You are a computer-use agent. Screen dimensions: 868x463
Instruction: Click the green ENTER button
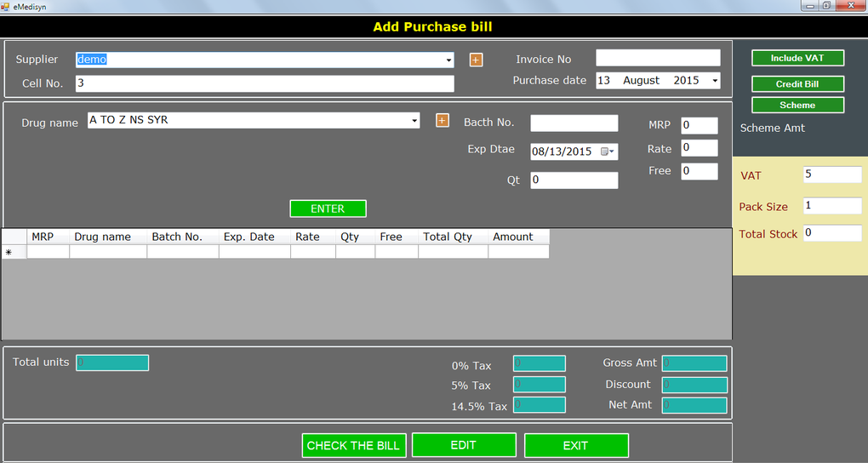[x=328, y=209]
